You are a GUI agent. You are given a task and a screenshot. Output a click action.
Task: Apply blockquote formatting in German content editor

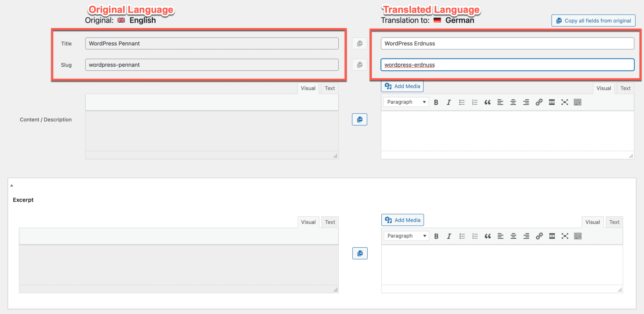pyautogui.click(x=487, y=102)
